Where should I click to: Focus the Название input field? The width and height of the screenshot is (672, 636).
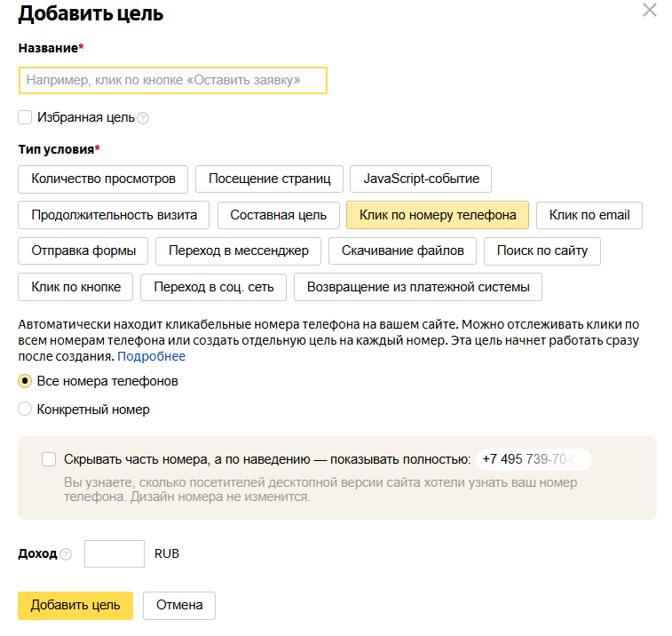click(x=173, y=80)
